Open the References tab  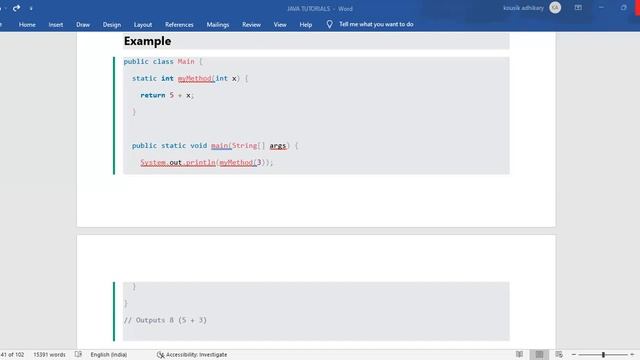[x=179, y=24]
